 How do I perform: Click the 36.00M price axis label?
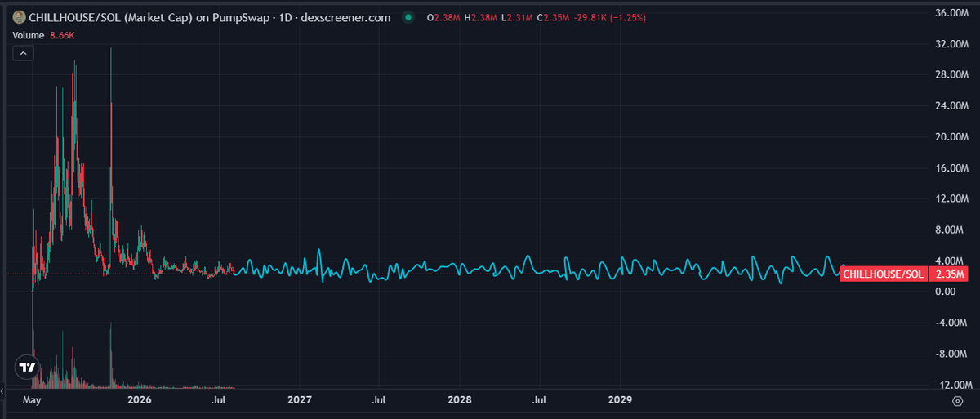[x=952, y=13]
